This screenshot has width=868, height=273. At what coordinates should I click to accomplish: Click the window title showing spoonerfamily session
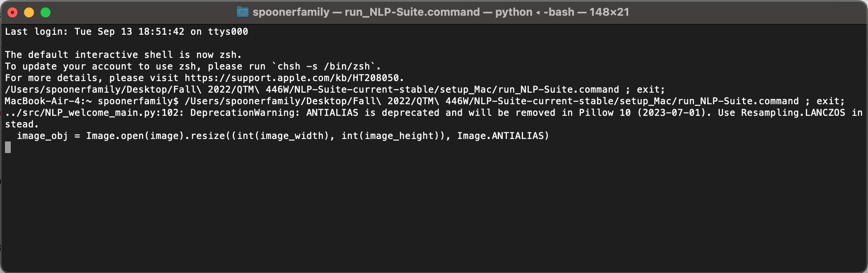pyautogui.click(x=290, y=12)
